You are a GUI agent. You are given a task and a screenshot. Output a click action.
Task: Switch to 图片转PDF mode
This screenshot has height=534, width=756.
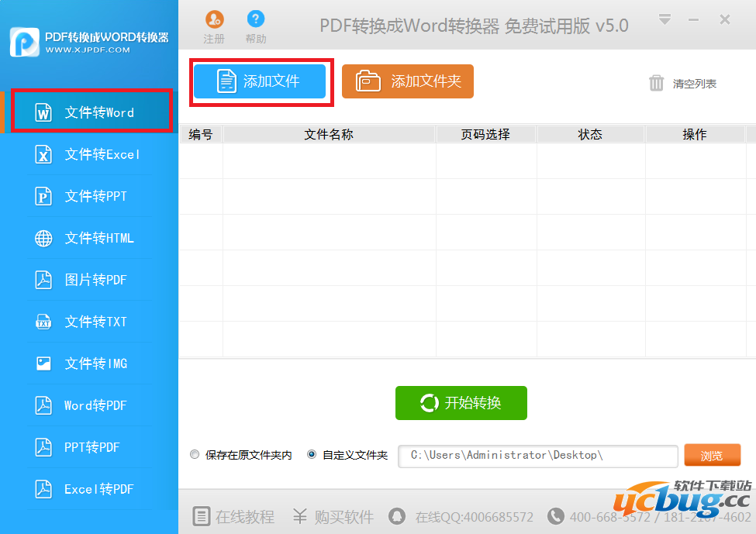(89, 280)
